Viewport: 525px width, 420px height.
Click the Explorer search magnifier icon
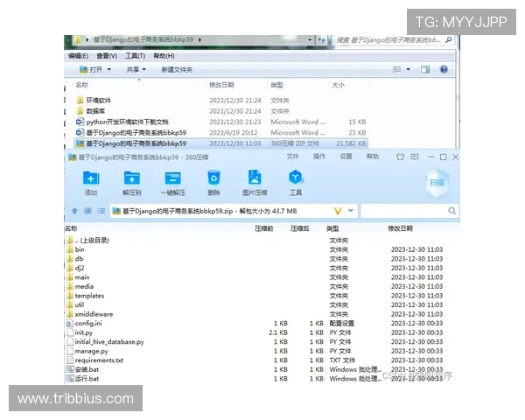pyautogui.click(x=449, y=40)
